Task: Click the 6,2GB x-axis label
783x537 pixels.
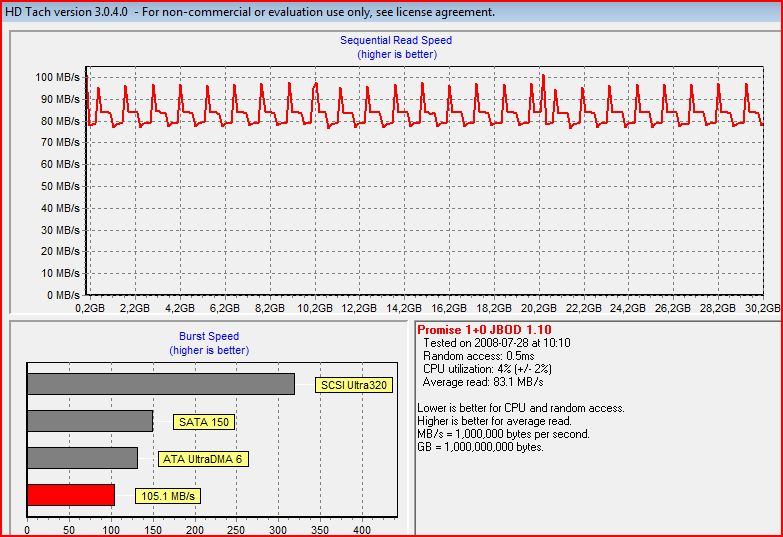Action: (x=225, y=308)
